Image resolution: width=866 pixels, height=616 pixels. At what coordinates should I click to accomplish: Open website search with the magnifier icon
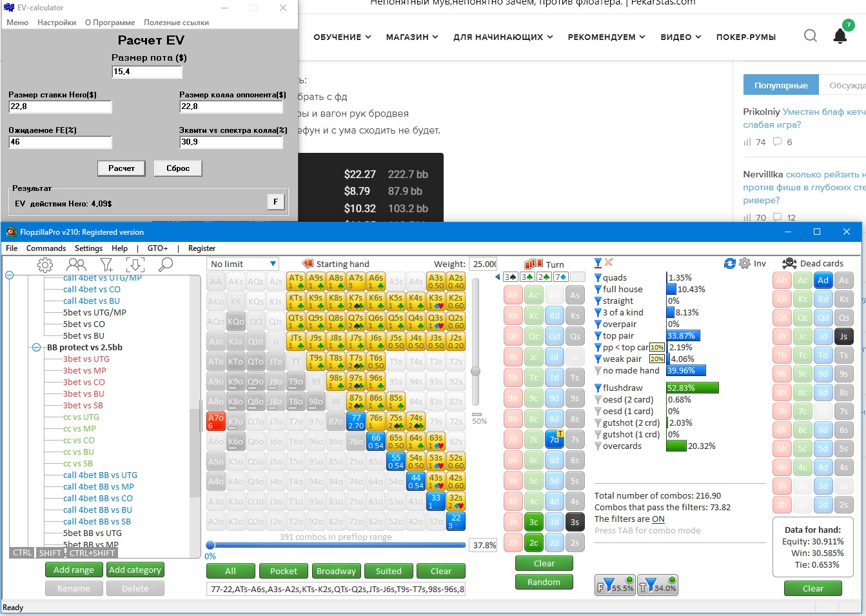[x=811, y=36]
